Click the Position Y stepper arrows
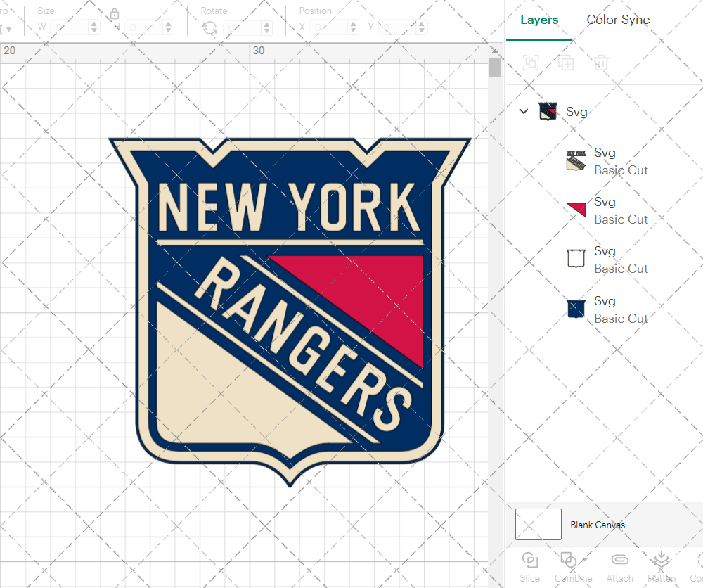 tap(421, 27)
